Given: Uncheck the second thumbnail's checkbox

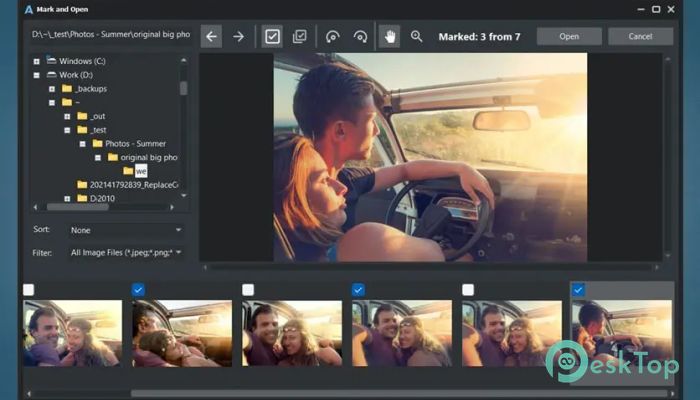Looking at the screenshot, I should point(138,290).
